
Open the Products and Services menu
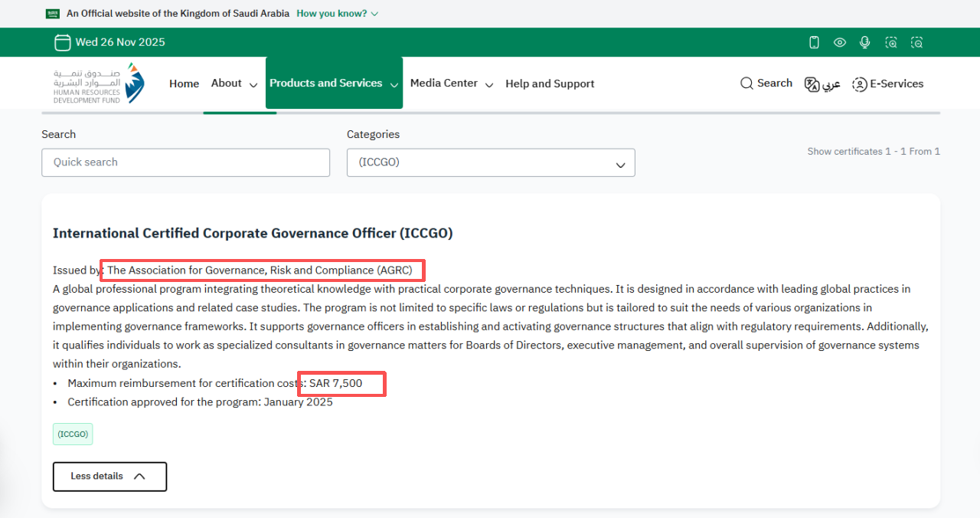pyautogui.click(x=334, y=84)
